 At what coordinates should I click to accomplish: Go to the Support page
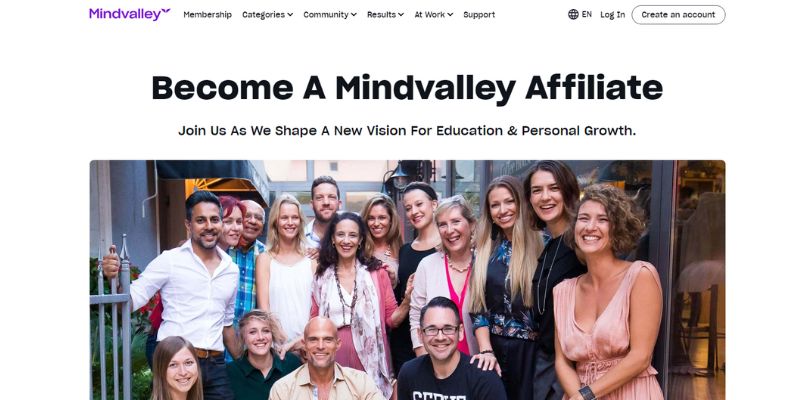[x=479, y=15]
